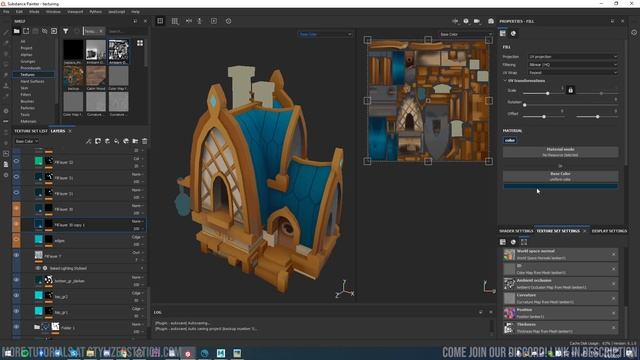Open the Viewport menu
The width and height of the screenshot is (640, 360).
pos(75,12)
